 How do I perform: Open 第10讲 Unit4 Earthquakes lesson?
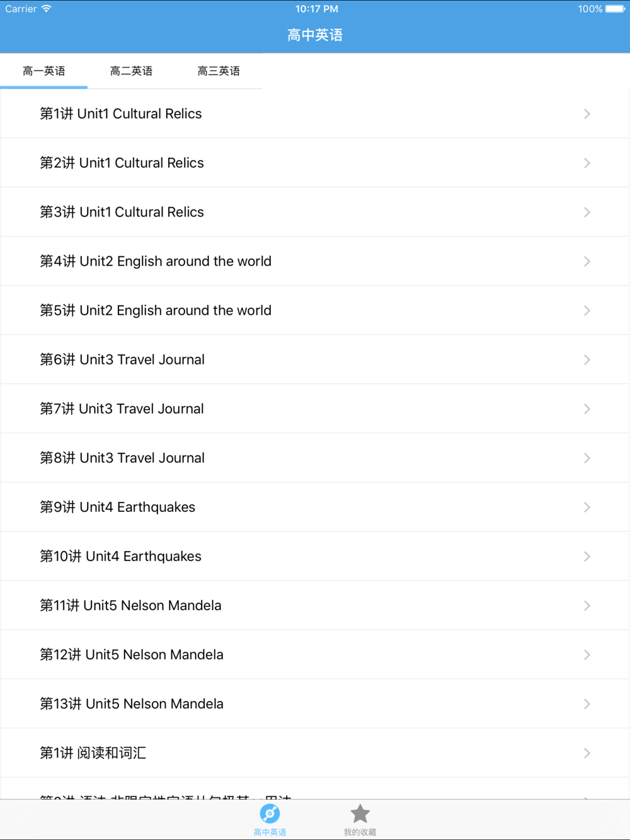coord(121,556)
